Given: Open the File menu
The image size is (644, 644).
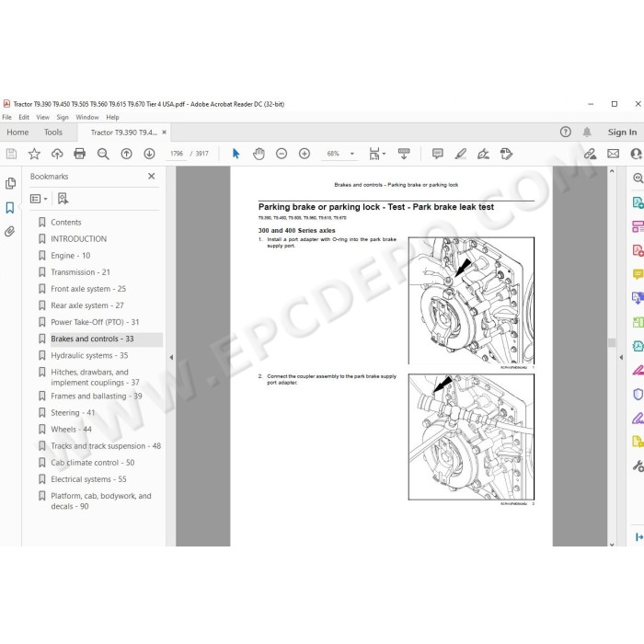Looking at the screenshot, I should coord(7,118).
